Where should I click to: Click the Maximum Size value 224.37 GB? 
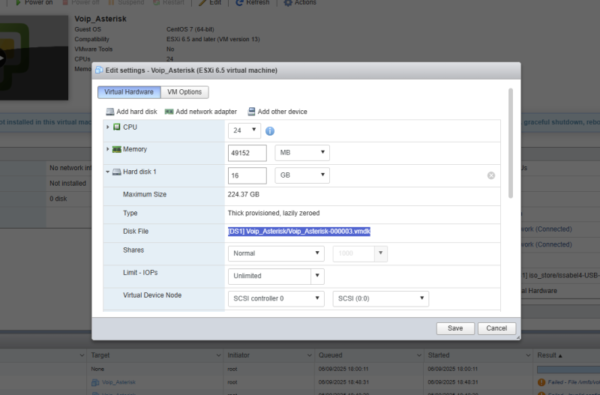[x=243, y=194]
